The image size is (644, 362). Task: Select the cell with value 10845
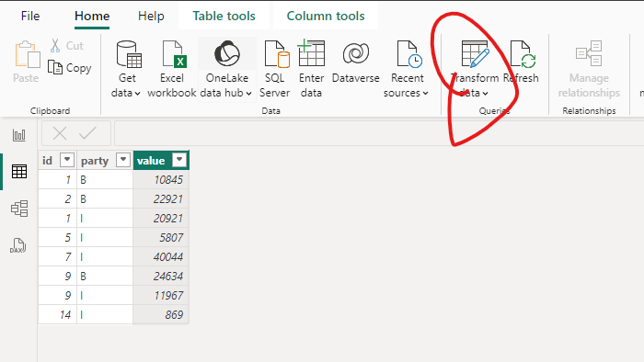[161, 179]
